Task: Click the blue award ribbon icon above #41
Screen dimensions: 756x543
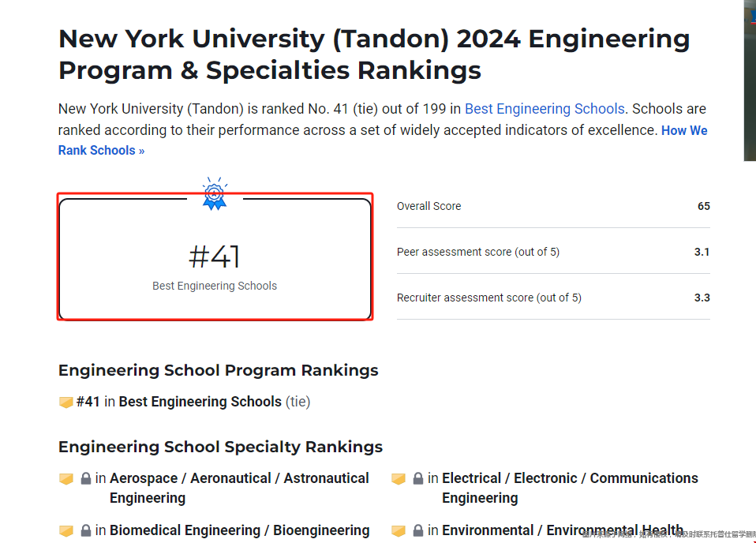Action: tap(215, 194)
